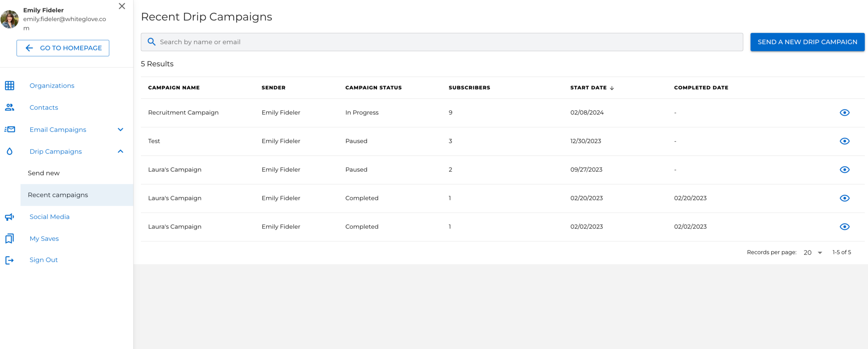Click the Go To Homepage button
The image size is (868, 349).
tap(63, 48)
